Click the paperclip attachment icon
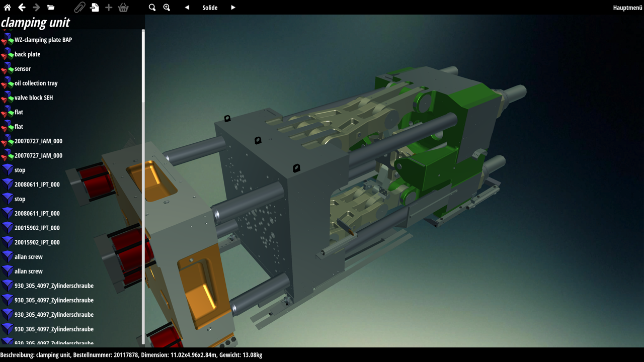The height and width of the screenshot is (362, 644). (x=79, y=8)
